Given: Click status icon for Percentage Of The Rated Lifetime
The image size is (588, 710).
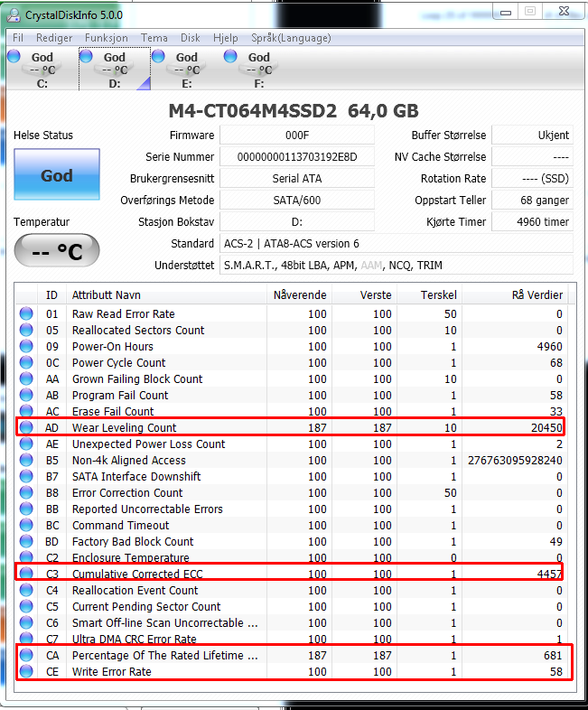Looking at the screenshot, I should [26, 655].
